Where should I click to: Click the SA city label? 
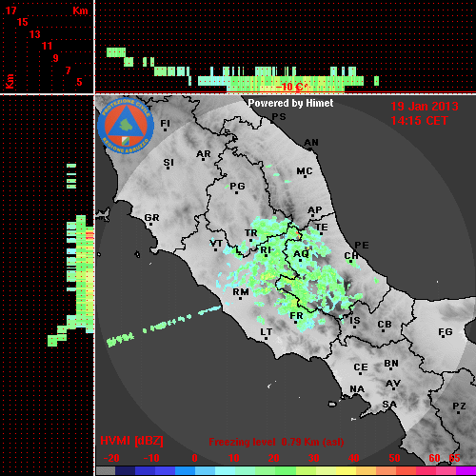(389, 405)
